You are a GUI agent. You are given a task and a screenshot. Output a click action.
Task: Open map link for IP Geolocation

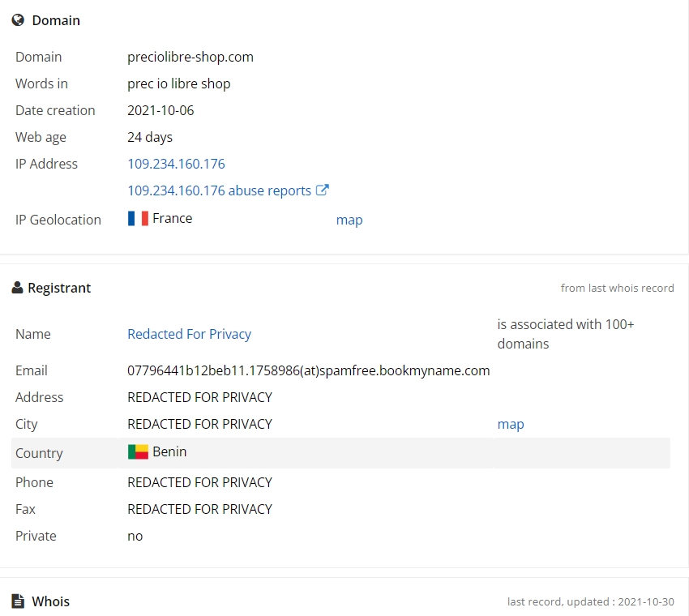pos(349,220)
